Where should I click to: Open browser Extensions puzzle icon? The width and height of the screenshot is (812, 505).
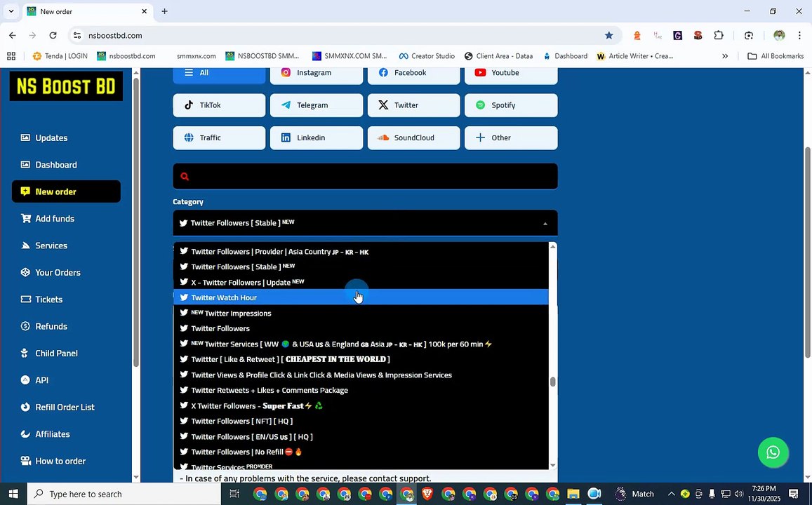click(718, 35)
